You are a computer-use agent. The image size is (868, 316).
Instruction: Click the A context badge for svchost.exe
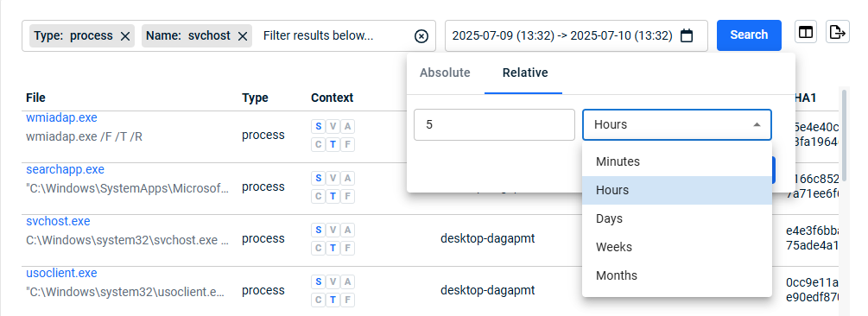pos(347,230)
